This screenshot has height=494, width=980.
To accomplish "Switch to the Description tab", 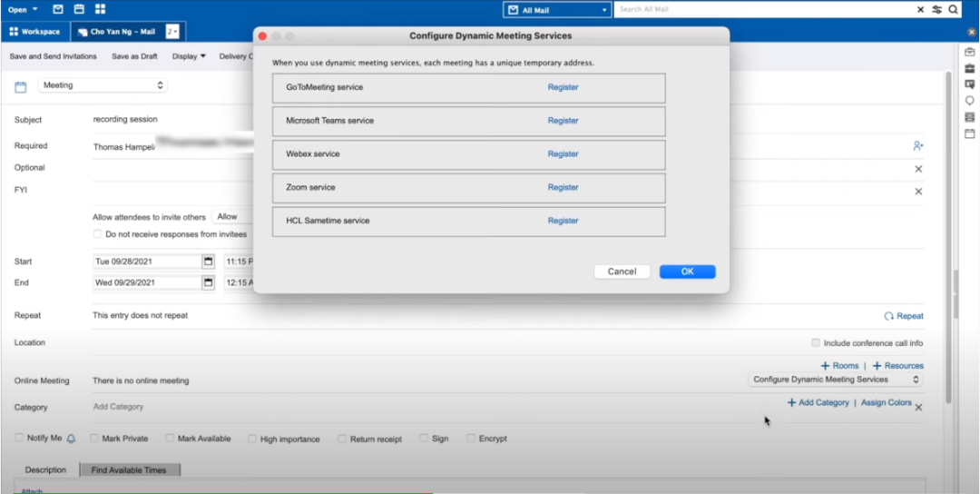I will tap(45, 469).
